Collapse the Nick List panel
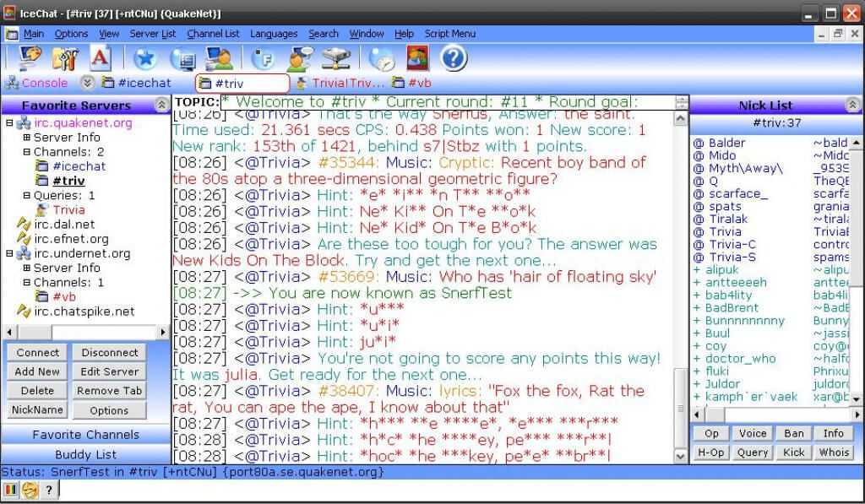This screenshot has height=504, width=865. click(852, 105)
